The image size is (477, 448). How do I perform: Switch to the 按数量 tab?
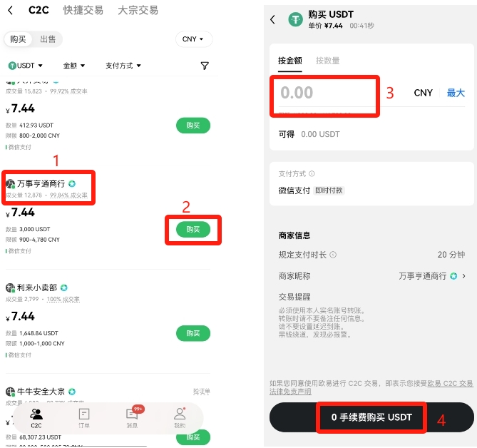pyautogui.click(x=328, y=61)
